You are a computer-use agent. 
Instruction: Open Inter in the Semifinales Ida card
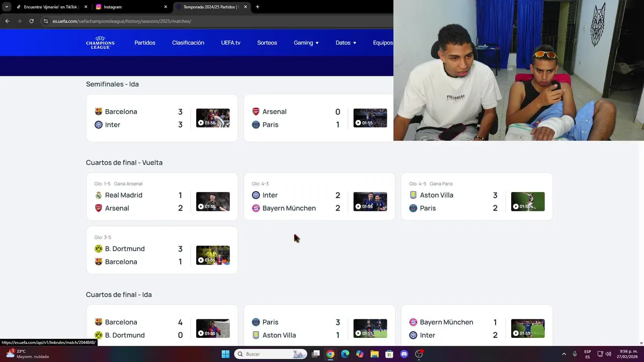pos(113,125)
